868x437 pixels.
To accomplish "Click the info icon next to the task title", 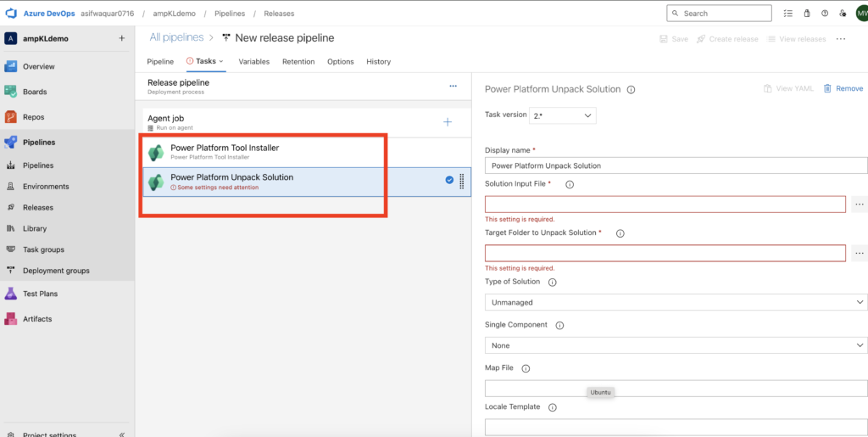I will (631, 89).
